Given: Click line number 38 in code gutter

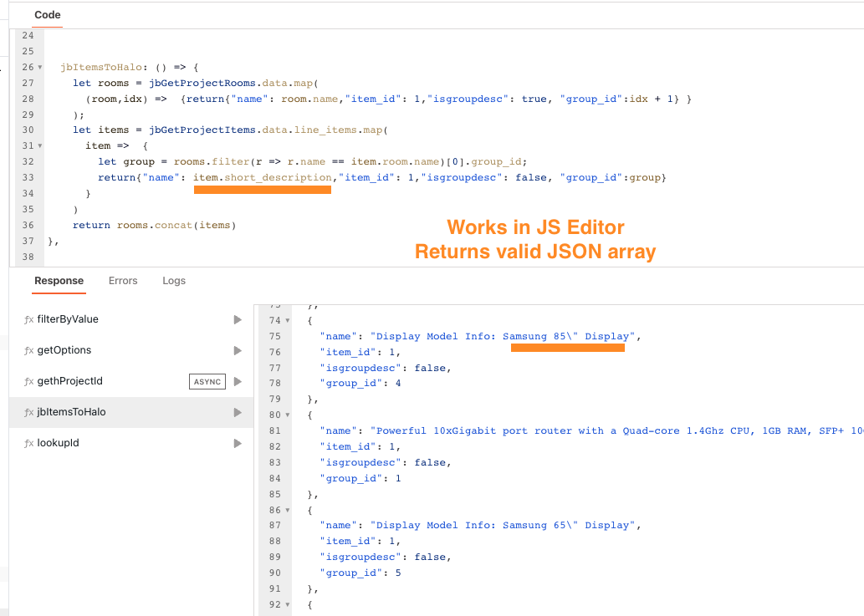Looking at the screenshot, I should (x=28, y=257).
